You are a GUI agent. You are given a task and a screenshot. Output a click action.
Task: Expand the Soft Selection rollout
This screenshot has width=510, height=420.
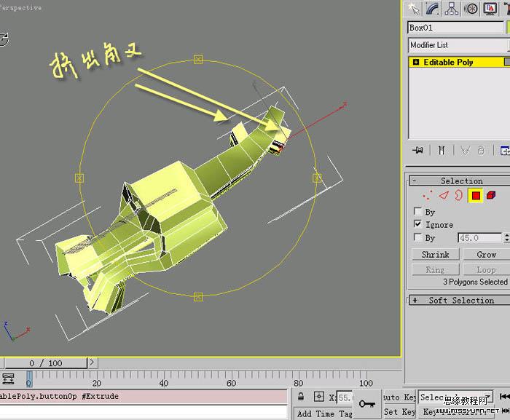point(460,300)
